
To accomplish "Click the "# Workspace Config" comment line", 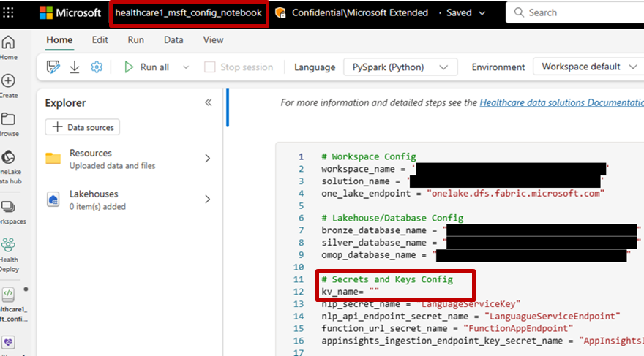I will point(369,156).
